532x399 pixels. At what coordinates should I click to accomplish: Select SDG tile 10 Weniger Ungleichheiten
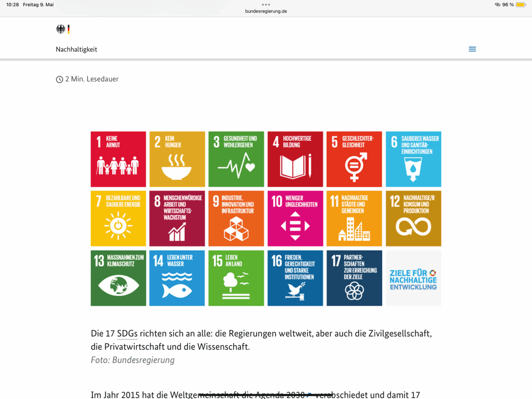click(x=295, y=219)
